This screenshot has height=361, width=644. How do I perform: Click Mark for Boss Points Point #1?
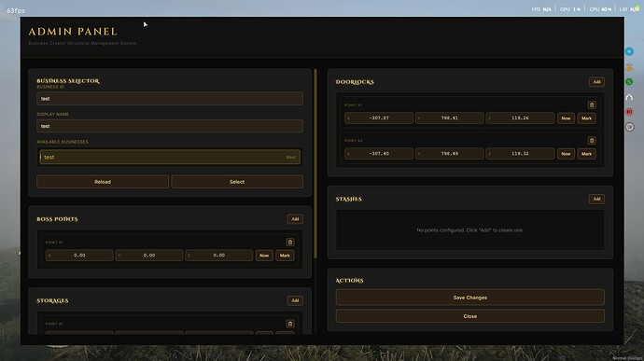(285, 256)
